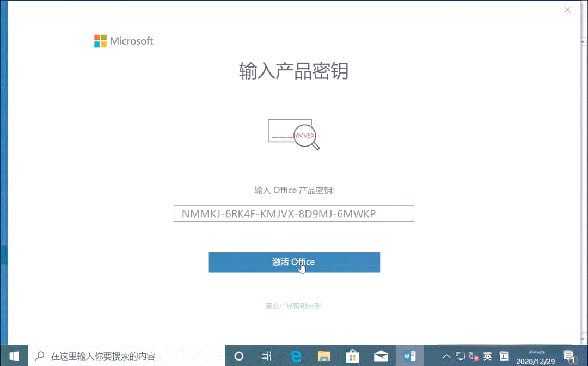
Task: Focus the Office product key input field
Action: tap(294, 213)
